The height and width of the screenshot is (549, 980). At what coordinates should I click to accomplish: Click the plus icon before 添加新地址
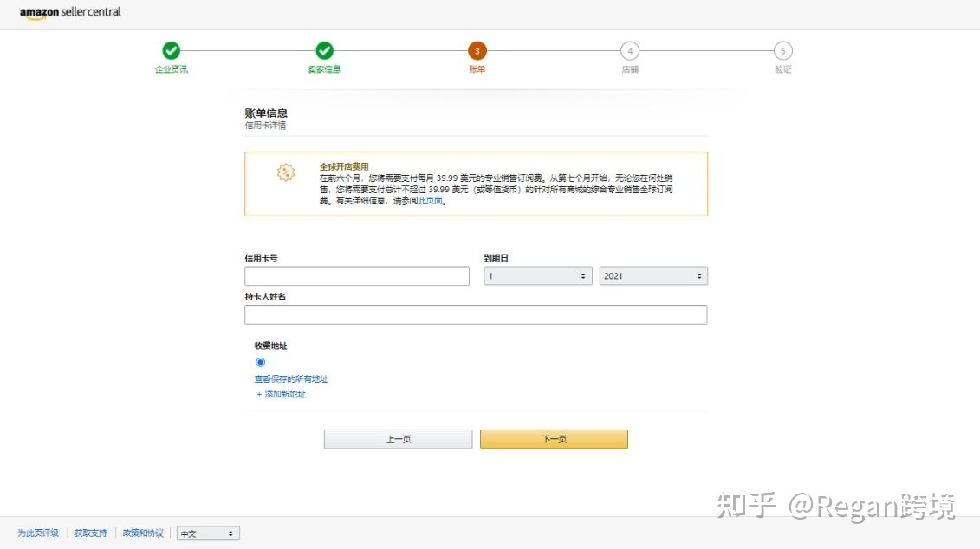tap(258, 393)
